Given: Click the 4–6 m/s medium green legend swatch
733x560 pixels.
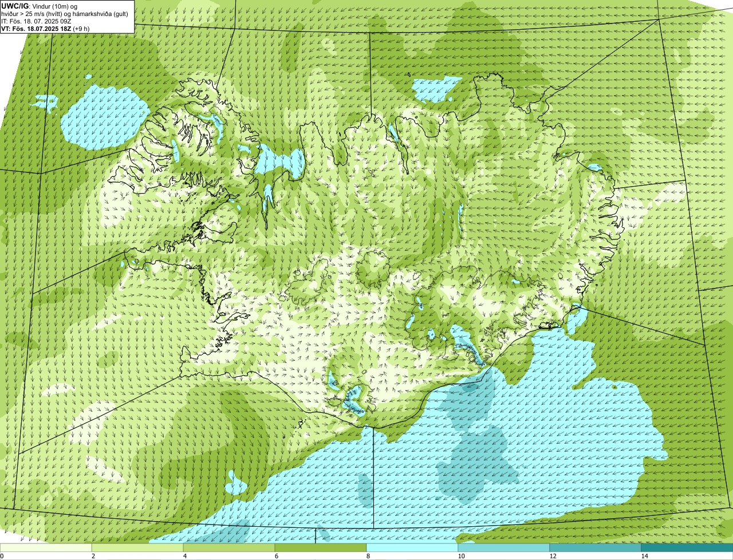Looking at the screenshot, I should tap(229, 547).
